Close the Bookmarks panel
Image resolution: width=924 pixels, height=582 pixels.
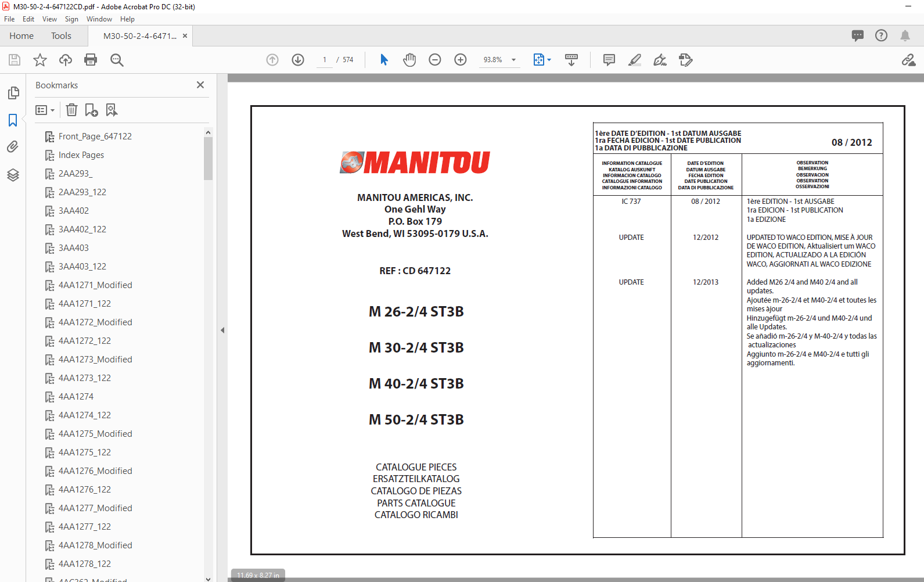point(200,85)
